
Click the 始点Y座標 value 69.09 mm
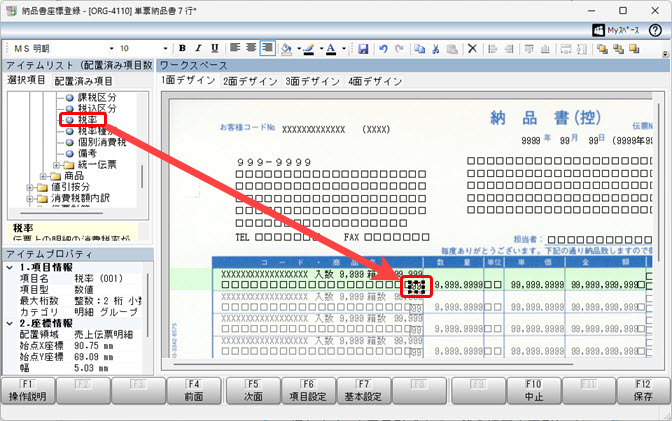tap(93, 357)
